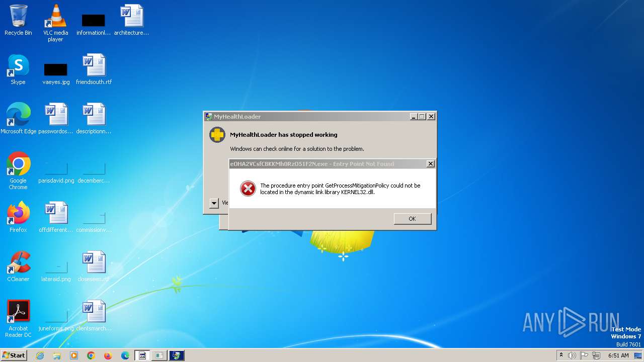644x362 pixels.
Task: Select the friendsouth.rtf document
Action: (x=94, y=70)
